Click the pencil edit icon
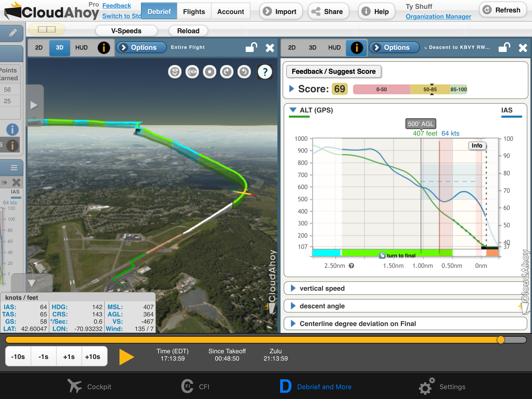 coord(12,33)
